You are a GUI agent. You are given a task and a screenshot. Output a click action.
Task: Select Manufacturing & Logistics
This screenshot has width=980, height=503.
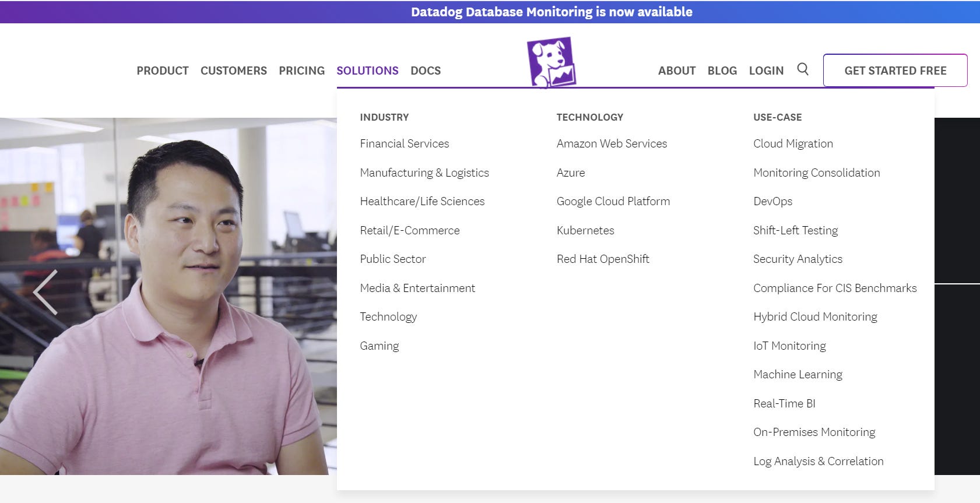point(424,173)
